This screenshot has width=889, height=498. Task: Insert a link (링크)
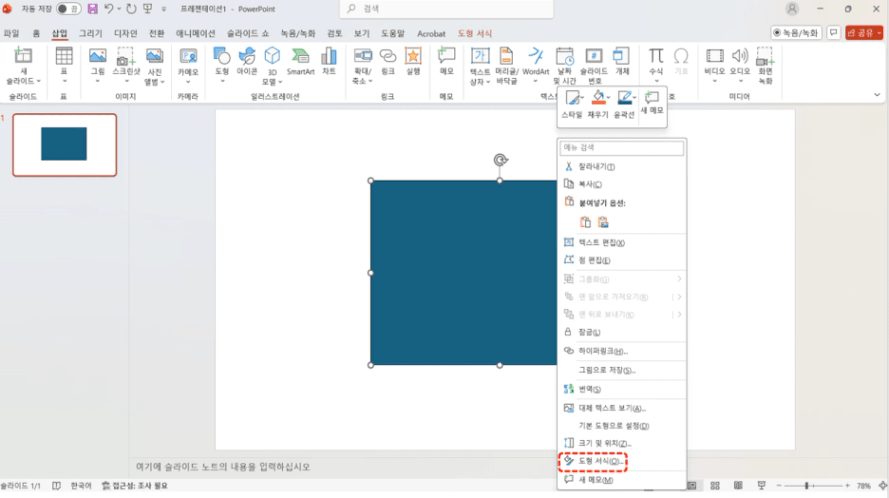pyautogui.click(x=388, y=62)
